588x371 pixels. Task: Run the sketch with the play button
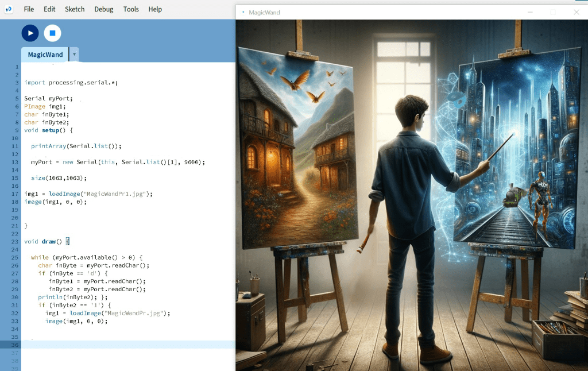(30, 33)
